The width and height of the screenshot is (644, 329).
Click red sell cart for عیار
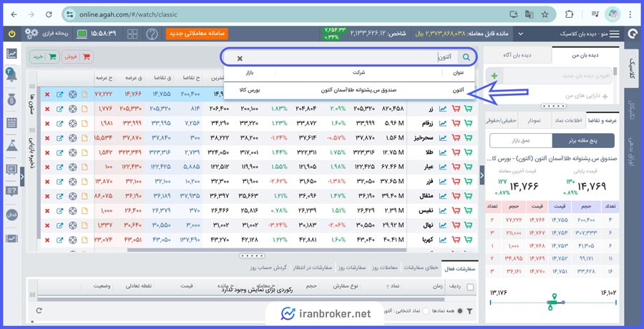[456, 167]
